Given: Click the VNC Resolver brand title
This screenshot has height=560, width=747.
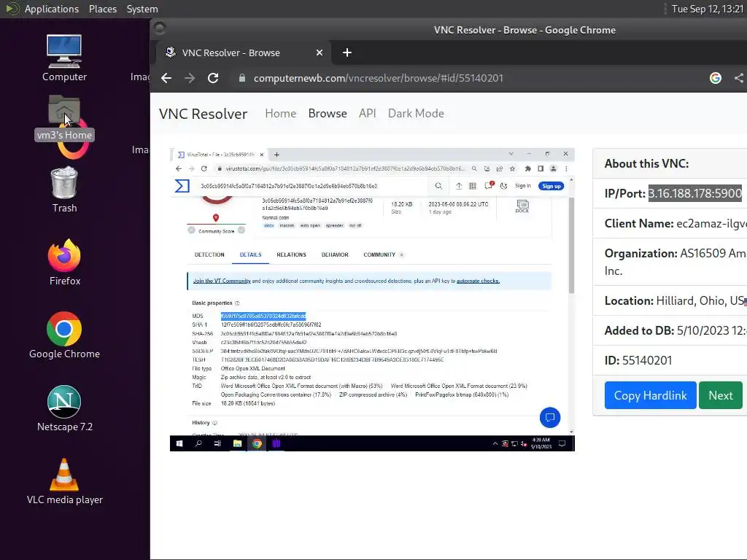Looking at the screenshot, I should [x=204, y=114].
